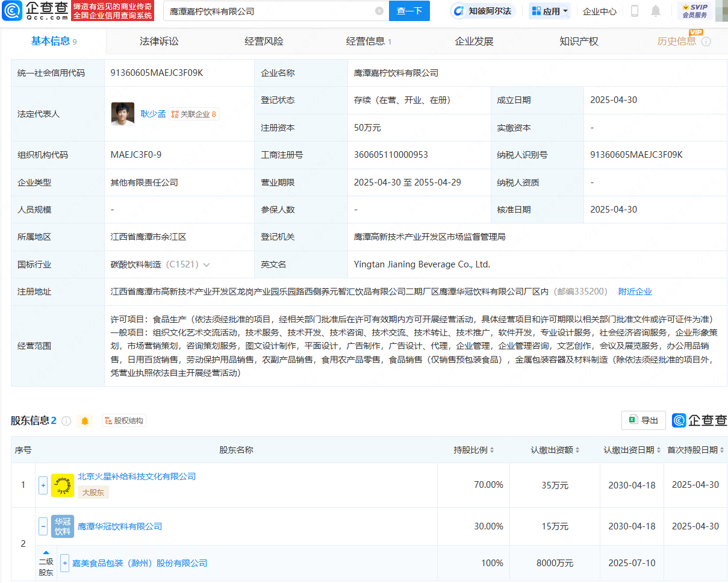Click the orange bell alert icon by 股东信息
This screenshot has width=728, height=583.
(85, 421)
